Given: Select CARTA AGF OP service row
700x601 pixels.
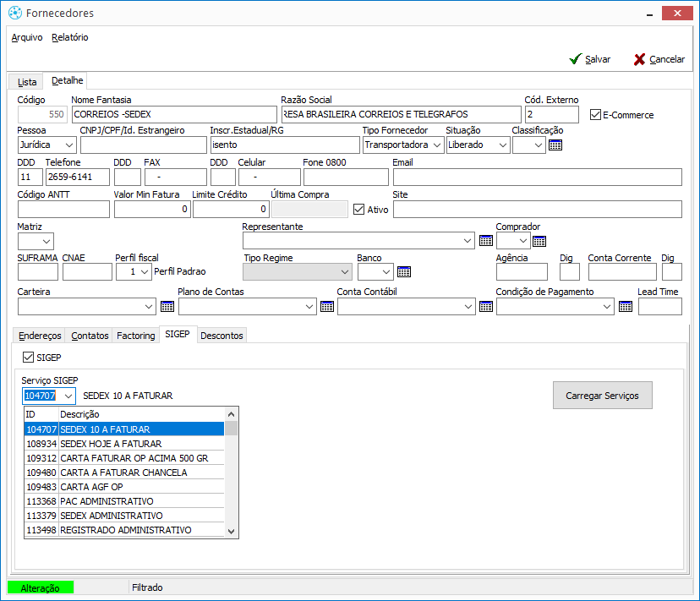Looking at the screenshot, I should point(124,487).
